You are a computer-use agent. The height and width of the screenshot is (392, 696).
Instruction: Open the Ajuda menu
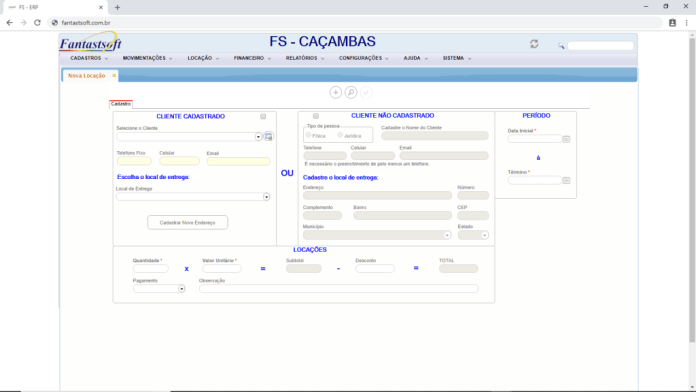click(415, 58)
